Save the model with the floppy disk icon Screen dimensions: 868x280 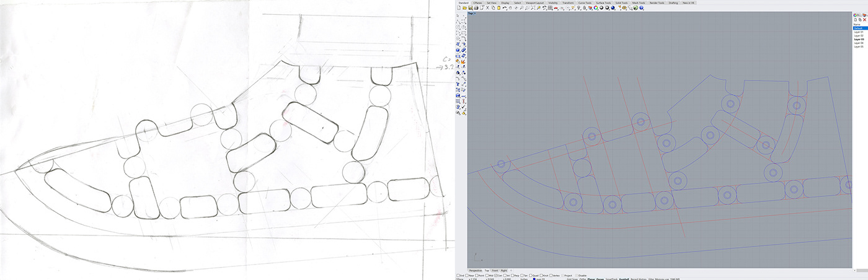(471, 7)
